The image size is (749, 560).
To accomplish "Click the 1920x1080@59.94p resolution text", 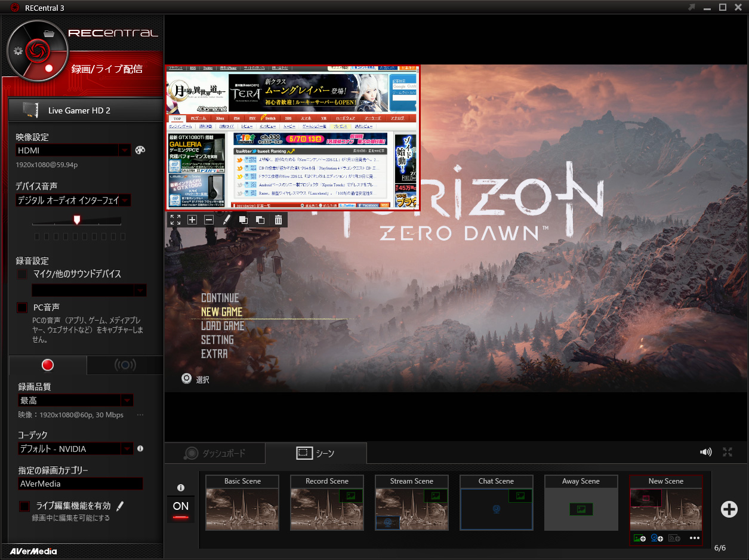I will [47, 164].
